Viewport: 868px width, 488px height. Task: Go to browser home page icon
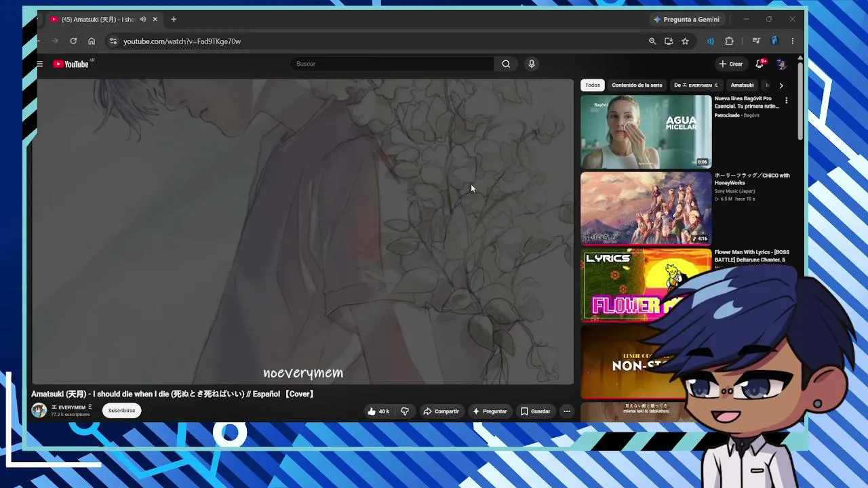click(92, 41)
